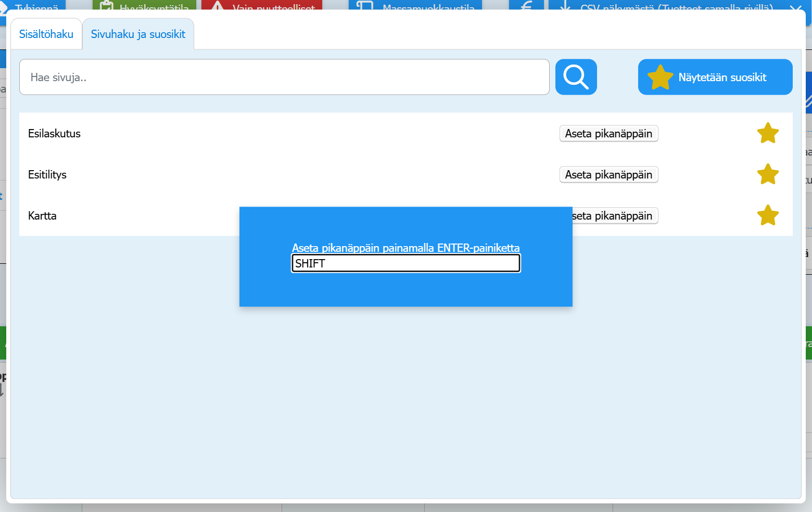Screen dimensions: 812x512
Task: Open the Esitilitys page entry
Action: [x=47, y=175]
